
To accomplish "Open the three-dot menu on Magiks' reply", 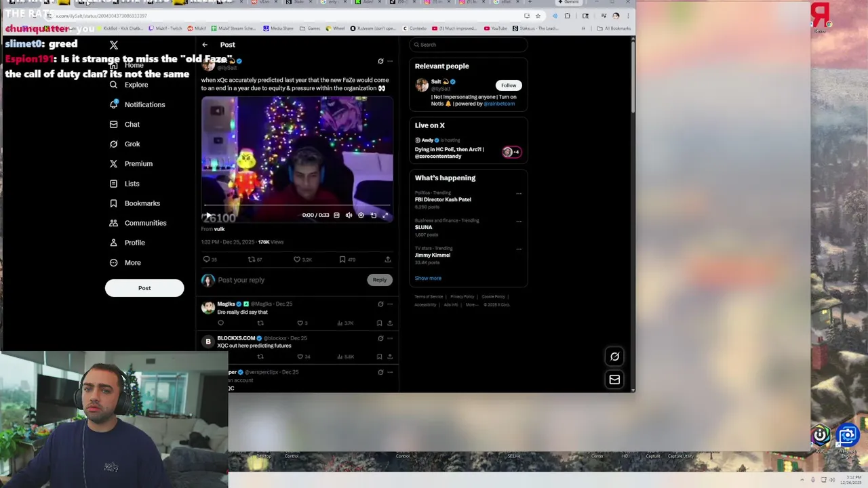I will [390, 304].
